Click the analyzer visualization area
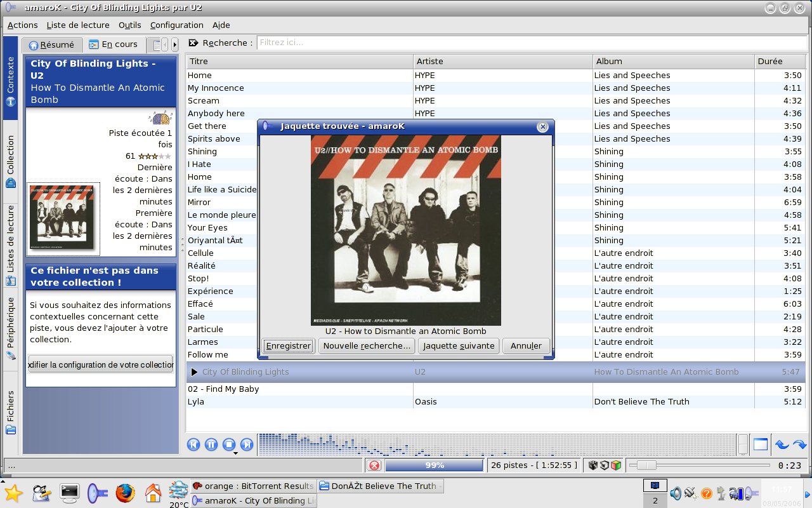 (x=497, y=444)
